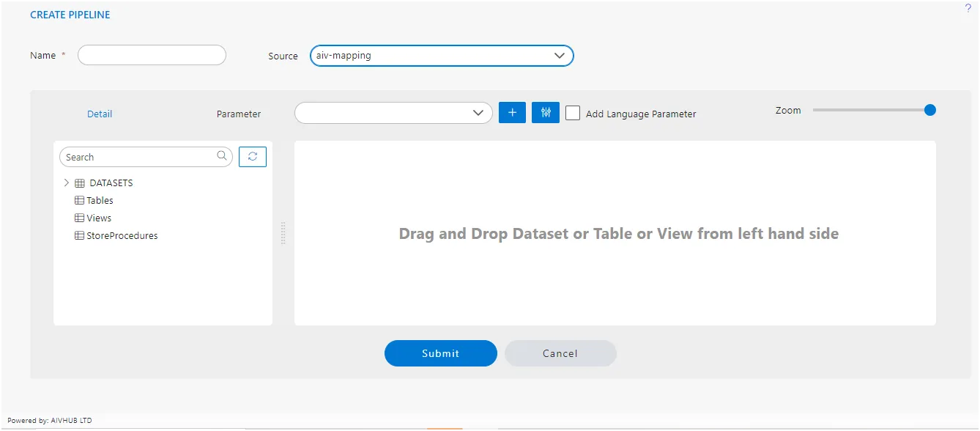Open the parameter settings sliders icon

point(546,113)
